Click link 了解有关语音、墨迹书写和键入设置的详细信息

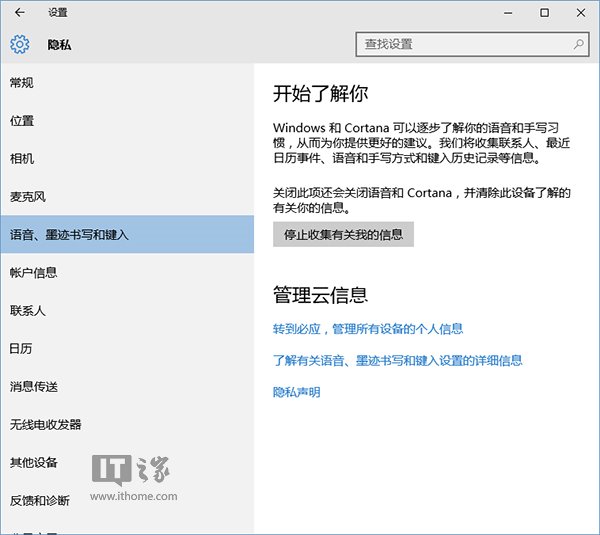(398, 361)
